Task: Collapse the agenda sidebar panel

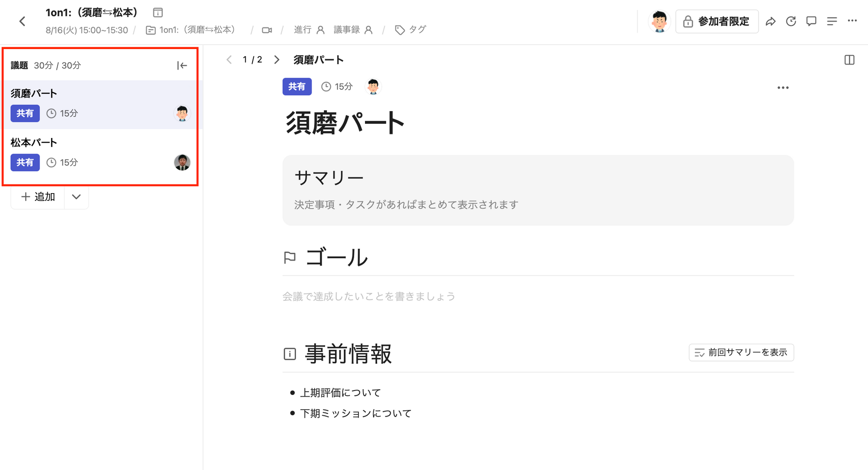Action: point(182,66)
